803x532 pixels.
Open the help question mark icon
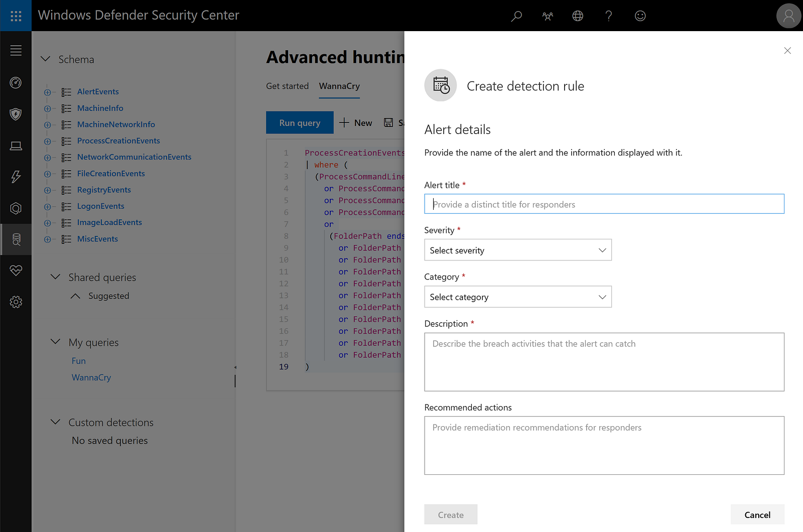click(609, 16)
